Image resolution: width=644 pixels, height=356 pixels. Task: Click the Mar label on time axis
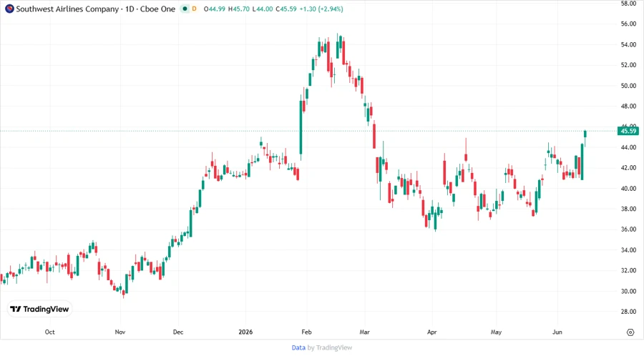(365, 332)
